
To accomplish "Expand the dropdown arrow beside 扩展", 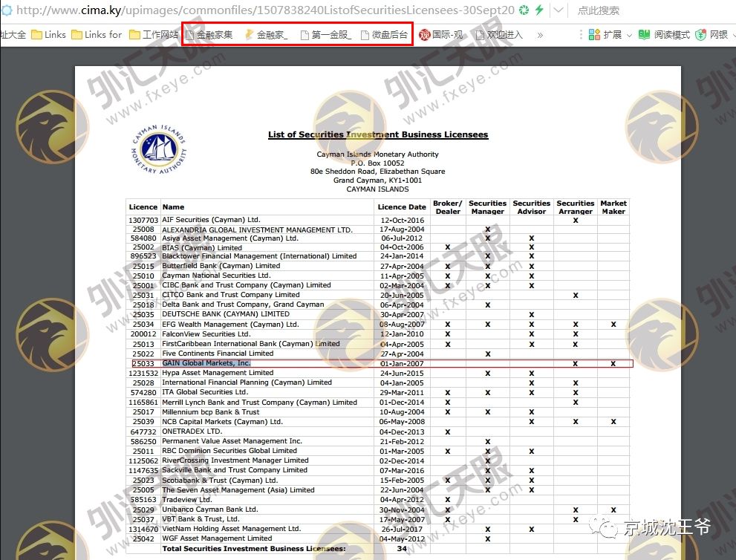I will pos(629,35).
